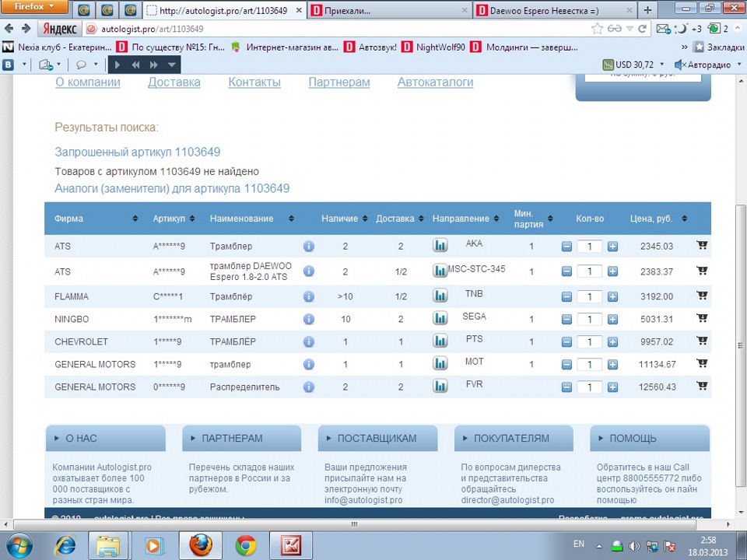Open statistics chart icon for SEGA direction

click(440, 317)
